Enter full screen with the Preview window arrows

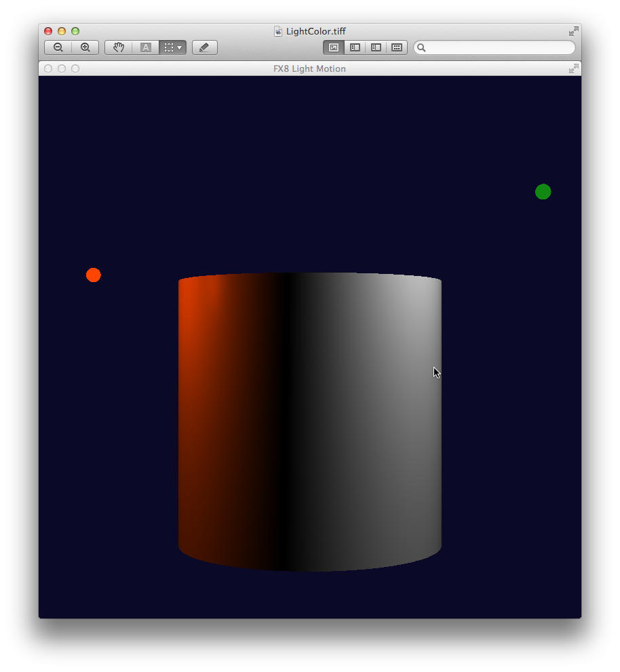574,31
